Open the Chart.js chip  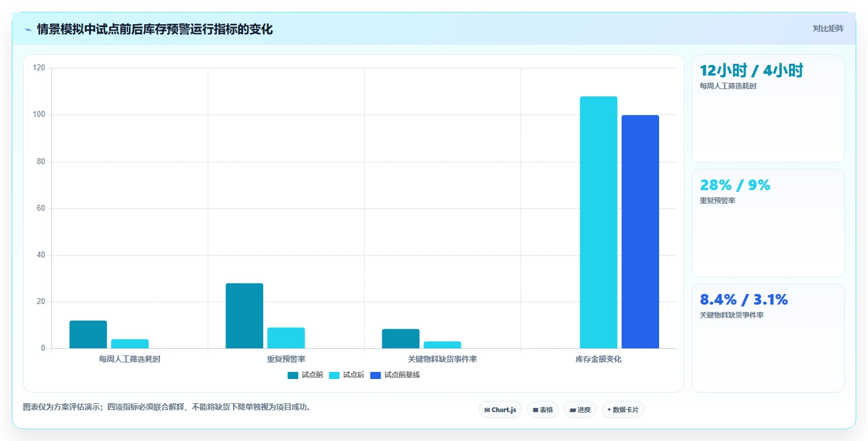pyautogui.click(x=500, y=410)
